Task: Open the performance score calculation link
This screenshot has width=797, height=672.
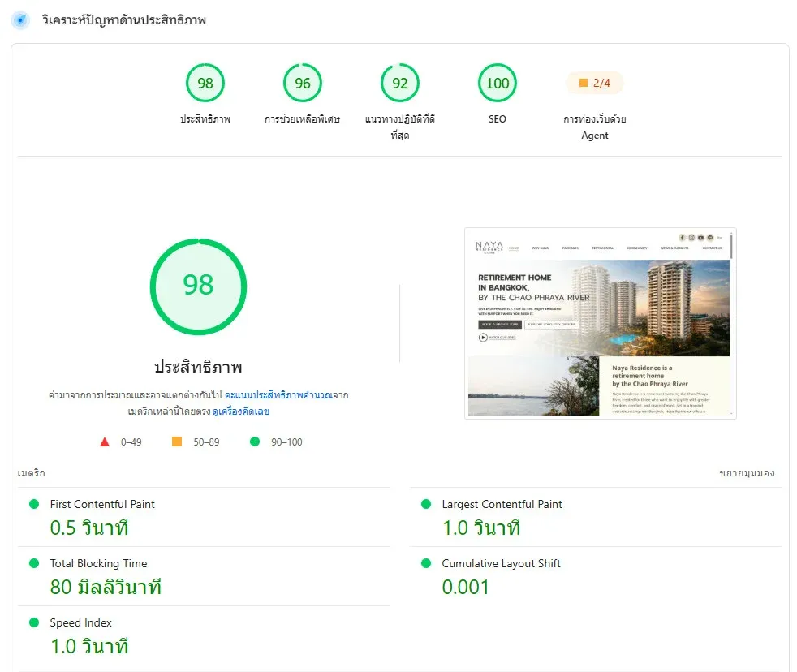Action: pyautogui.click(x=278, y=395)
